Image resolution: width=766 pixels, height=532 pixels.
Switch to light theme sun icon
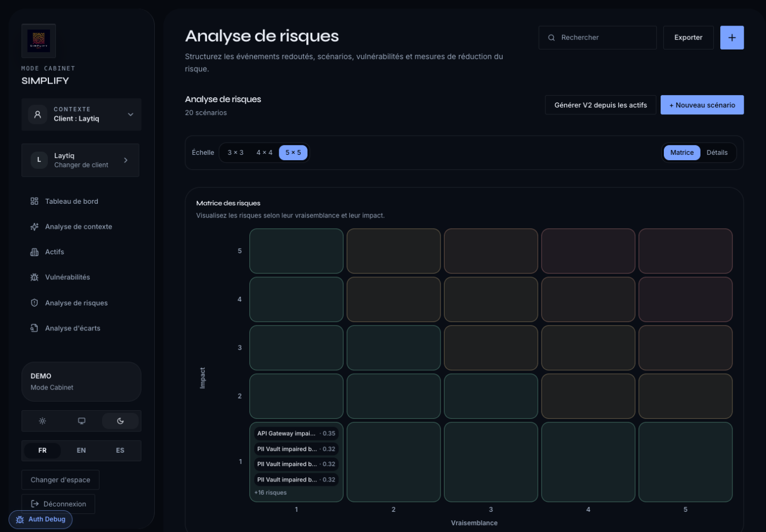click(x=43, y=421)
